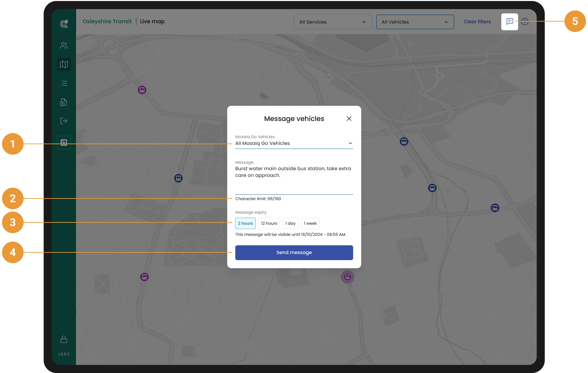Image resolution: width=588 pixels, height=373 pixels.
Task: Click the Send message button
Action: pos(294,253)
